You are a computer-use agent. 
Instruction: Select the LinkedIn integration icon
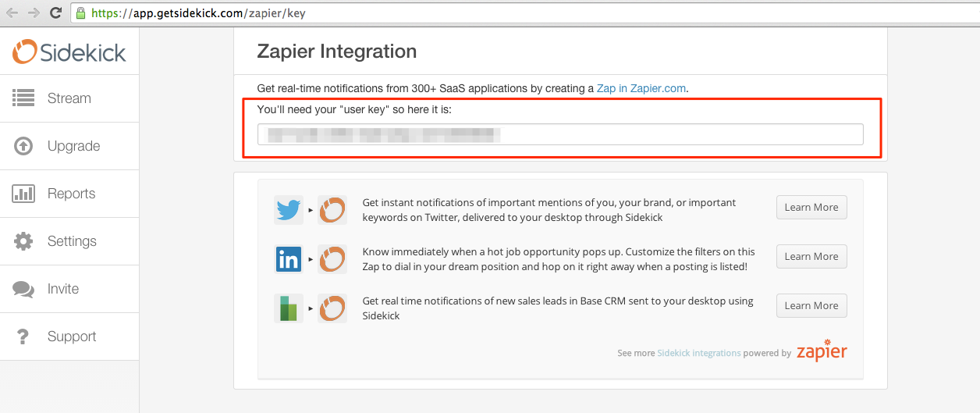[x=288, y=259]
